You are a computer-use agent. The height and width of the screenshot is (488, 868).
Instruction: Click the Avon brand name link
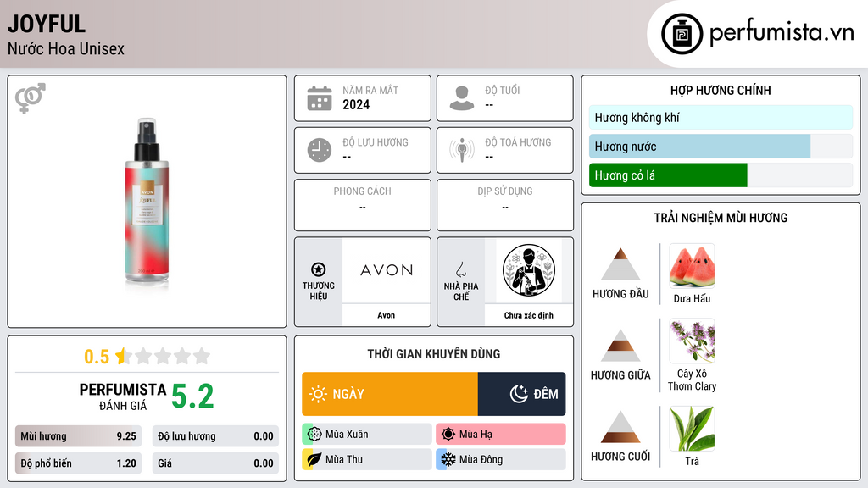(387, 315)
